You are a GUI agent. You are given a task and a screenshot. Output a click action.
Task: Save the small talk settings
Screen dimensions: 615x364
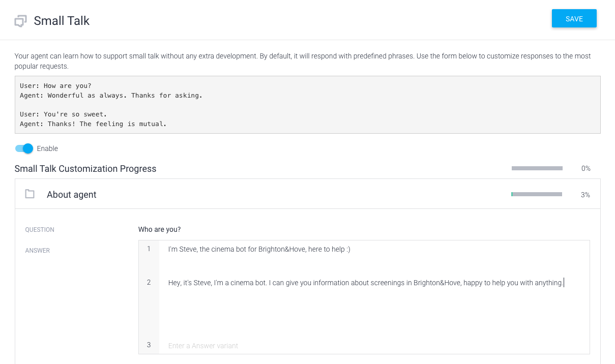click(574, 19)
